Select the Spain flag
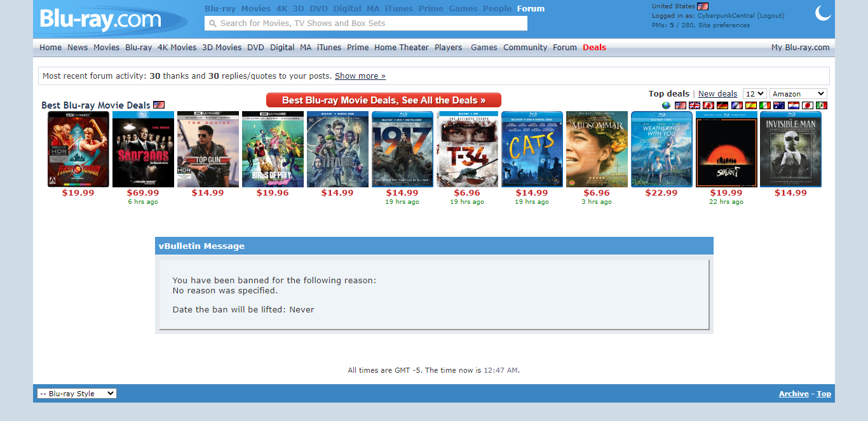 750,105
